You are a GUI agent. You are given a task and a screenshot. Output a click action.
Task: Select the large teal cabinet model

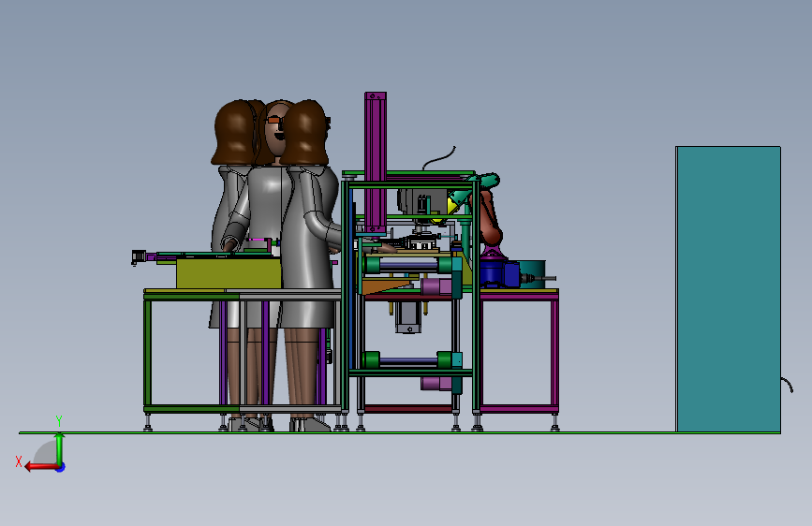point(728,289)
